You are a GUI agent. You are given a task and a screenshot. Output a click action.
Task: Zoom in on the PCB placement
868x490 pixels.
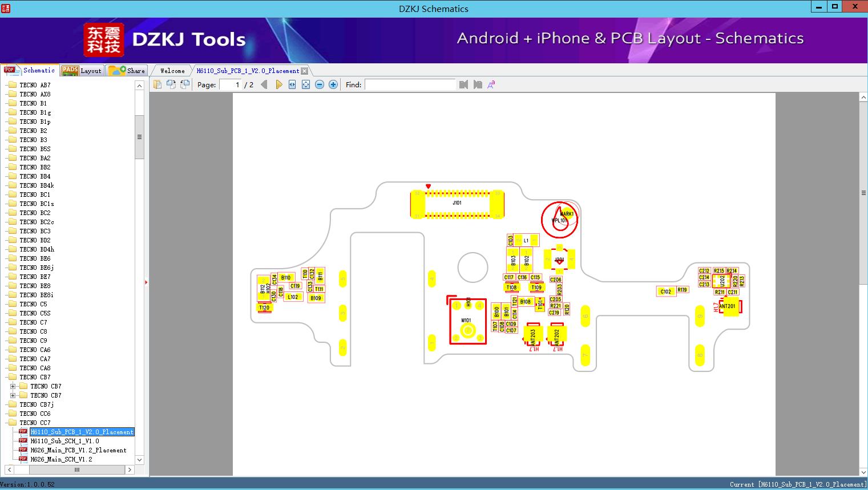click(x=333, y=84)
